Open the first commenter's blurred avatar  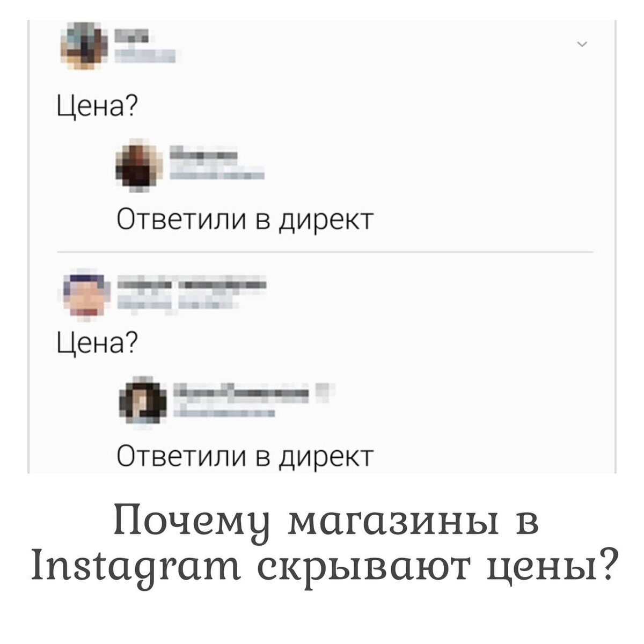click(x=84, y=46)
